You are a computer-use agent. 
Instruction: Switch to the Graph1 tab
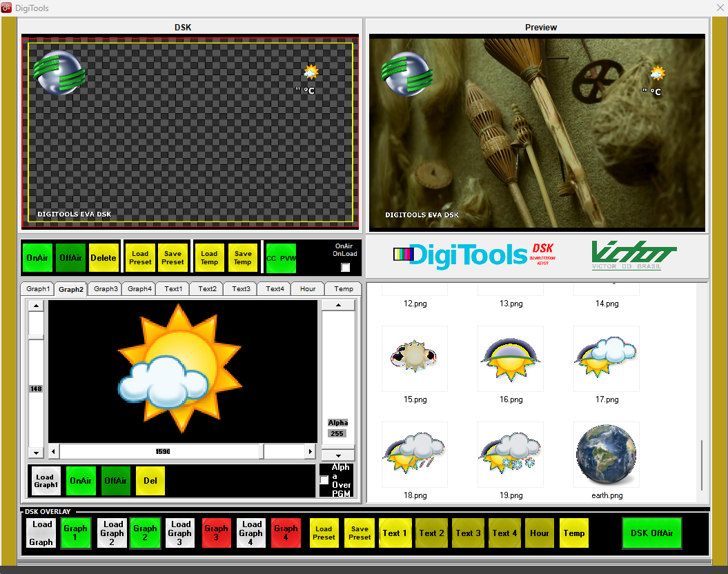[37, 288]
